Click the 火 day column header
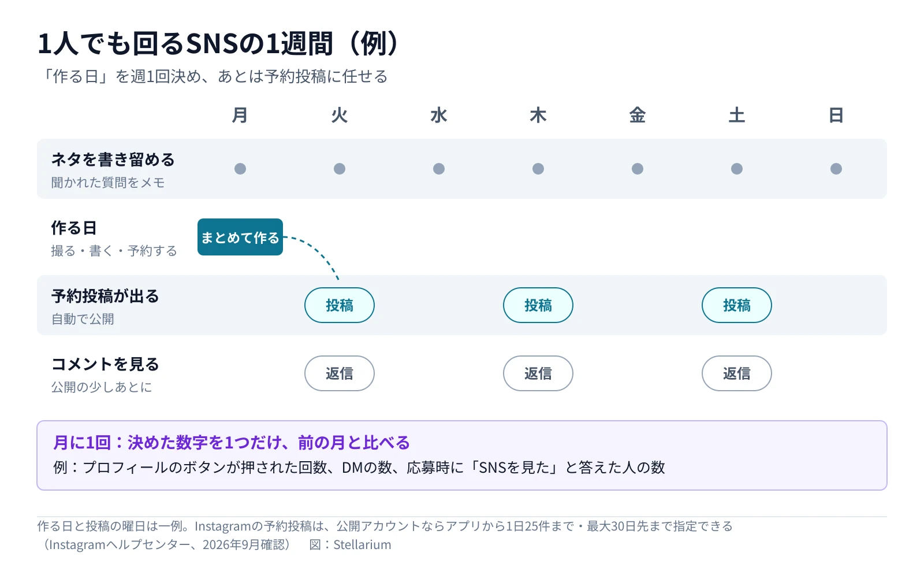 [x=340, y=116]
